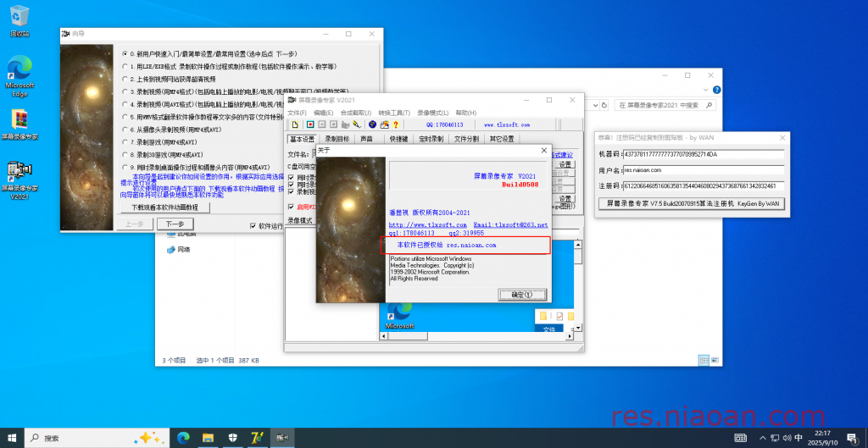
Task: Select the 屏幕录像专家 archive desktop icon
Action: (20, 124)
